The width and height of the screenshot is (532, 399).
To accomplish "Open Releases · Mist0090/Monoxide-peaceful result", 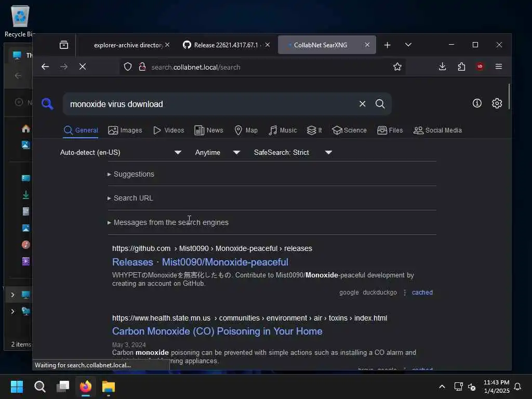I will coord(200,262).
